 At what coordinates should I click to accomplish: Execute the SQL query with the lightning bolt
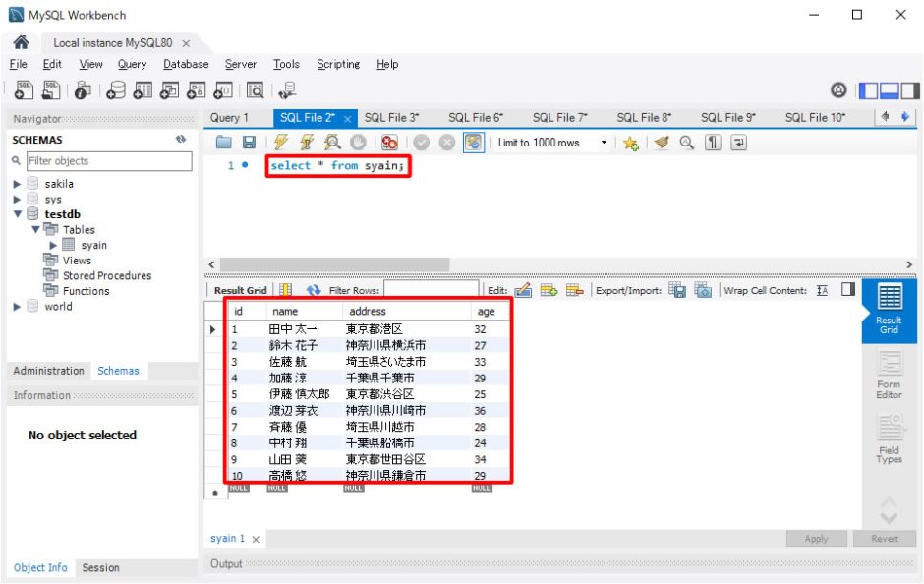tap(279, 143)
